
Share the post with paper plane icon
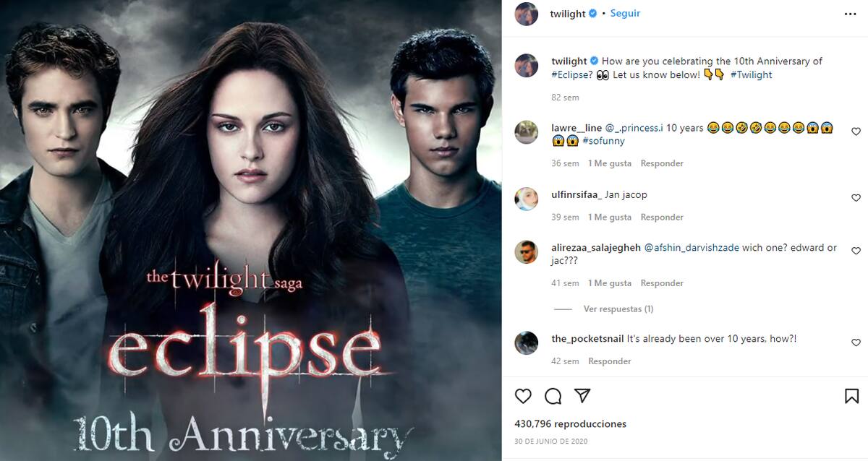point(582,395)
